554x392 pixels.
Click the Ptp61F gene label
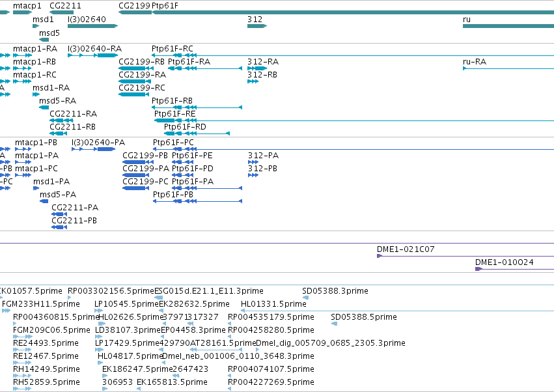coord(165,6)
